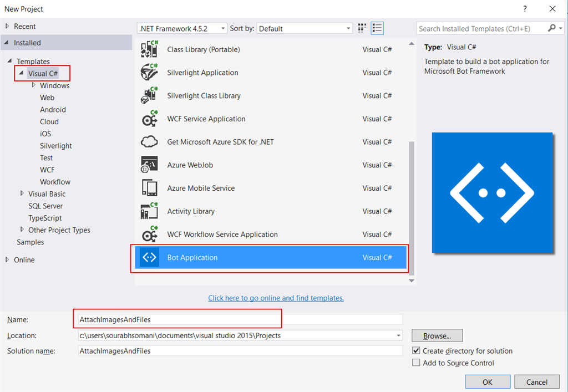
Task: Select the iOS category
Action: point(45,134)
